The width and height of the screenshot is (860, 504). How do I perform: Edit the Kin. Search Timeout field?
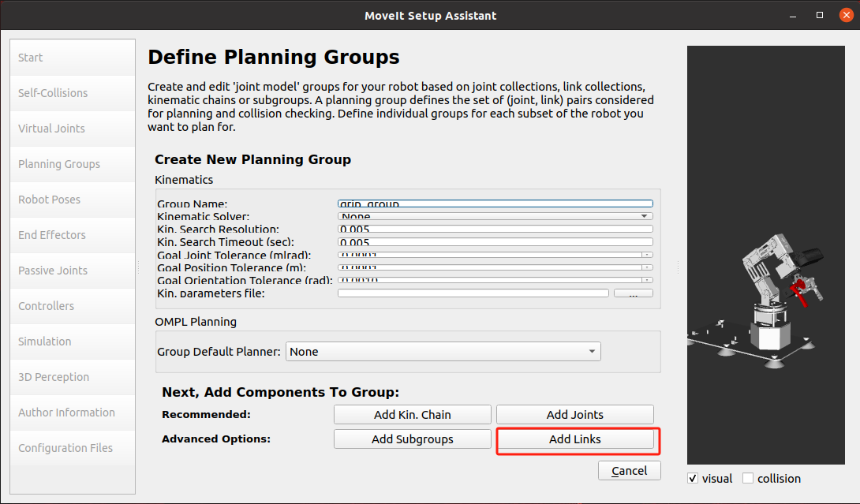pos(495,242)
